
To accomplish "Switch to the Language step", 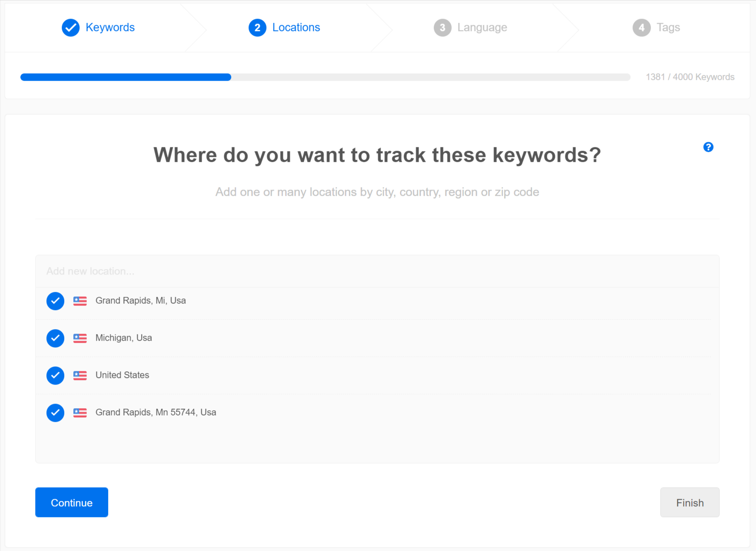I will click(482, 27).
